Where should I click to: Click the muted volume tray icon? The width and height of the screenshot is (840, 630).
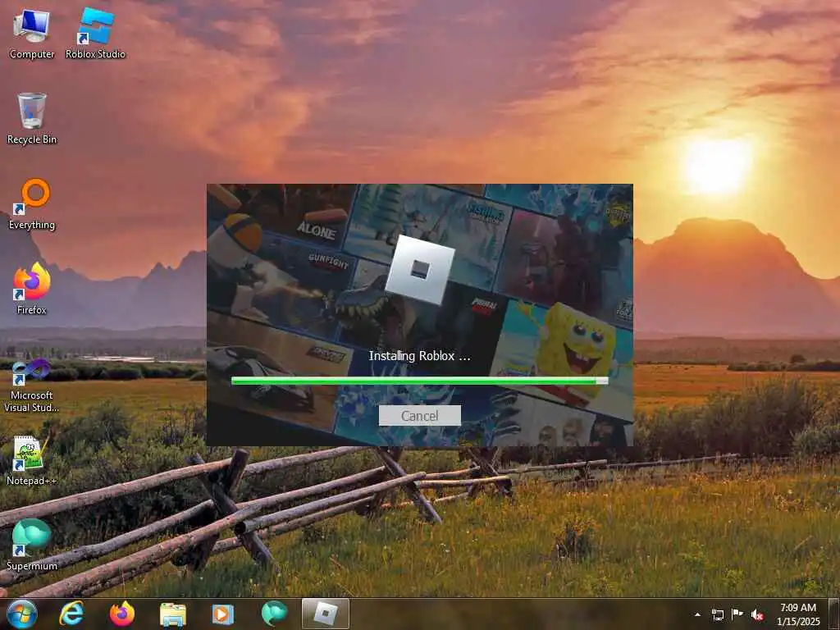(x=757, y=615)
